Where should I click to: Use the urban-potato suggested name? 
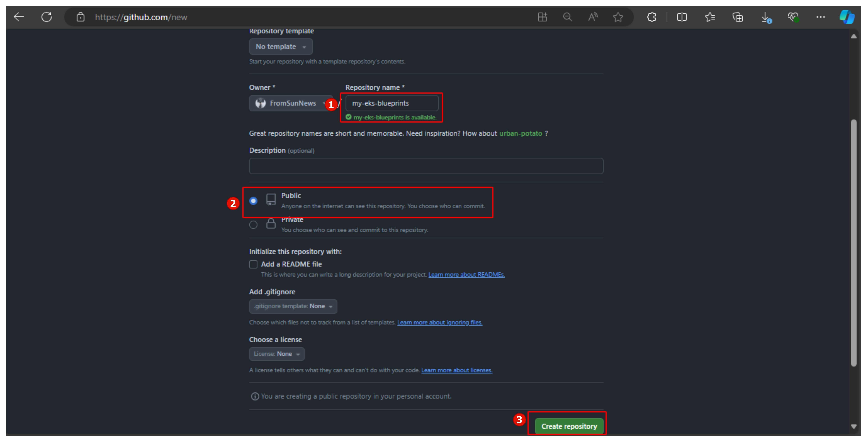[520, 133]
